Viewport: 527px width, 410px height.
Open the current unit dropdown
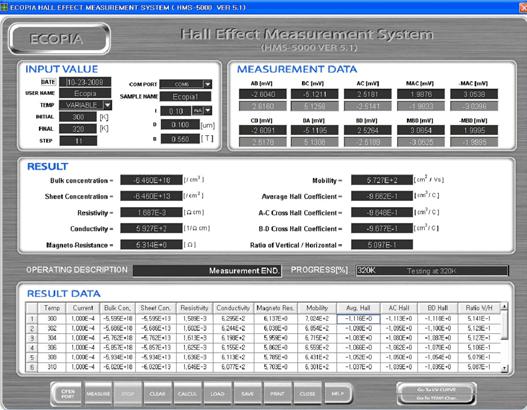point(208,111)
